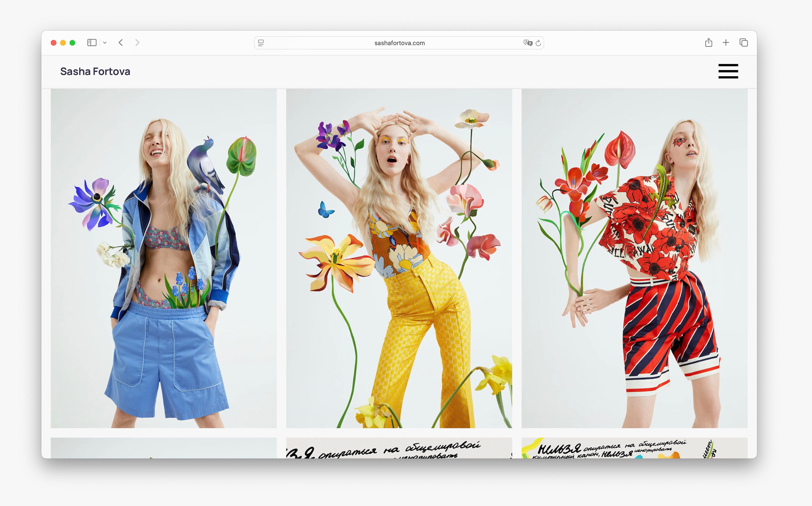Click the green fullscreen window button

click(x=72, y=43)
